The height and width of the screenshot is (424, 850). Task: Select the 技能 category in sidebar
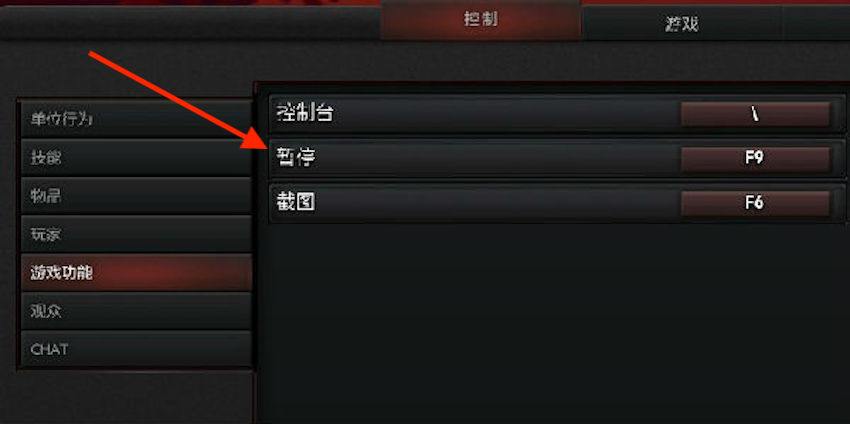coord(136,157)
